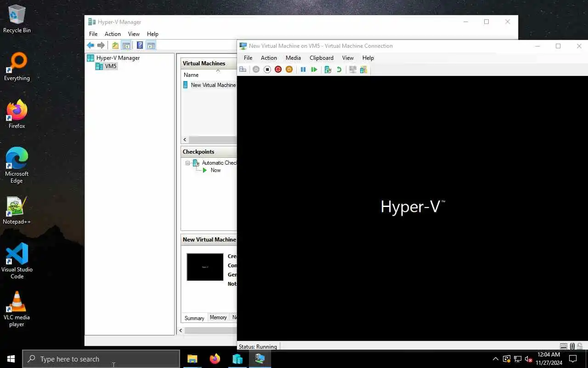Select the Automatic Checkpoint entry
This screenshot has width=588, height=368.
click(215, 163)
